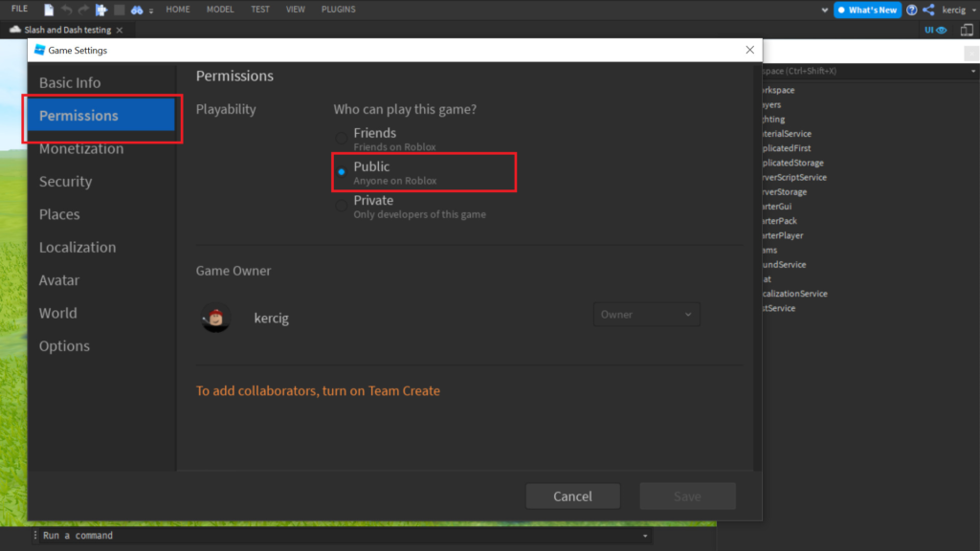Open the Owner role dropdown
The image size is (980, 551).
point(646,314)
